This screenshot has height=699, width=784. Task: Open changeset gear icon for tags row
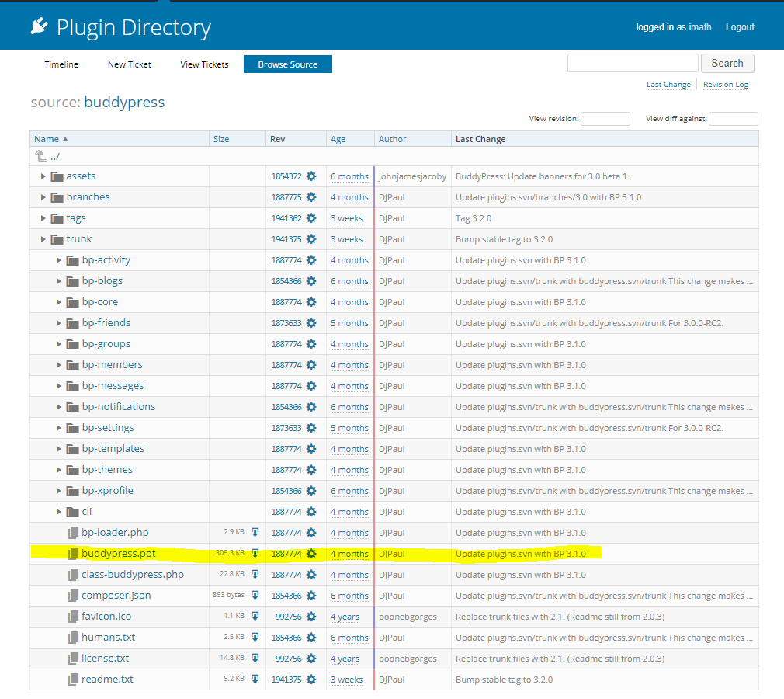point(311,218)
